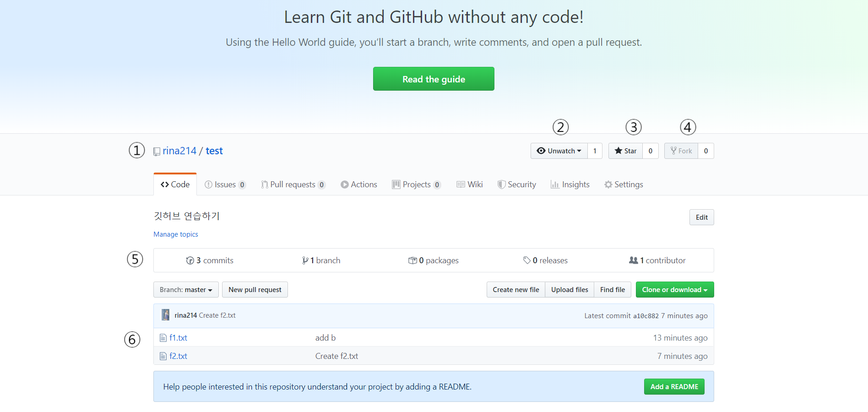Click the star icon on the Star button
This screenshot has height=412, width=868.
tap(618, 151)
